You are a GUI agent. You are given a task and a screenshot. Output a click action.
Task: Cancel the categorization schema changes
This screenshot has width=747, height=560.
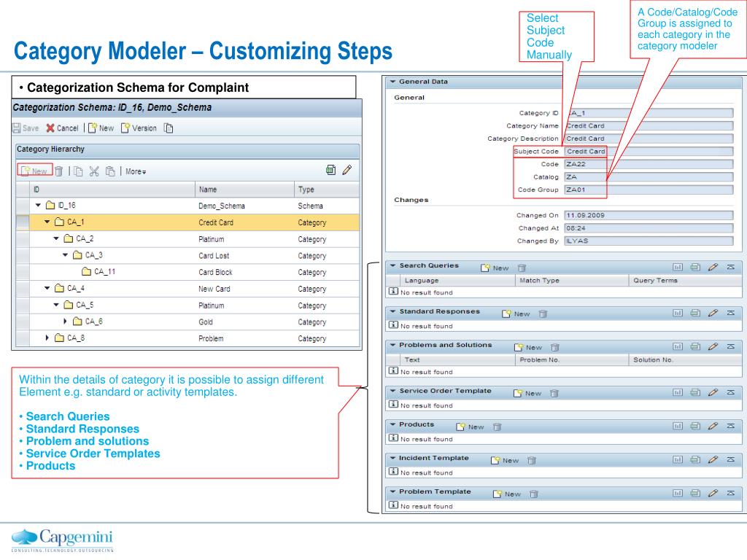click(x=62, y=128)
